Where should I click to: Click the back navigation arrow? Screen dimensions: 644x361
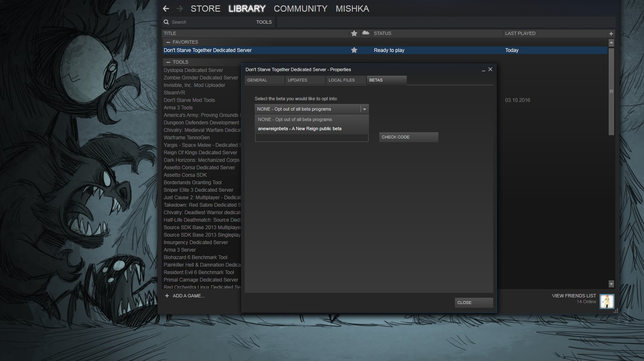point(166,9)
